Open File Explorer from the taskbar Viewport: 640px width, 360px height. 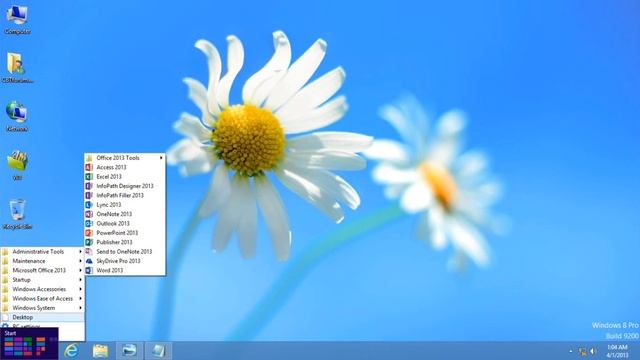coord(100,351)
